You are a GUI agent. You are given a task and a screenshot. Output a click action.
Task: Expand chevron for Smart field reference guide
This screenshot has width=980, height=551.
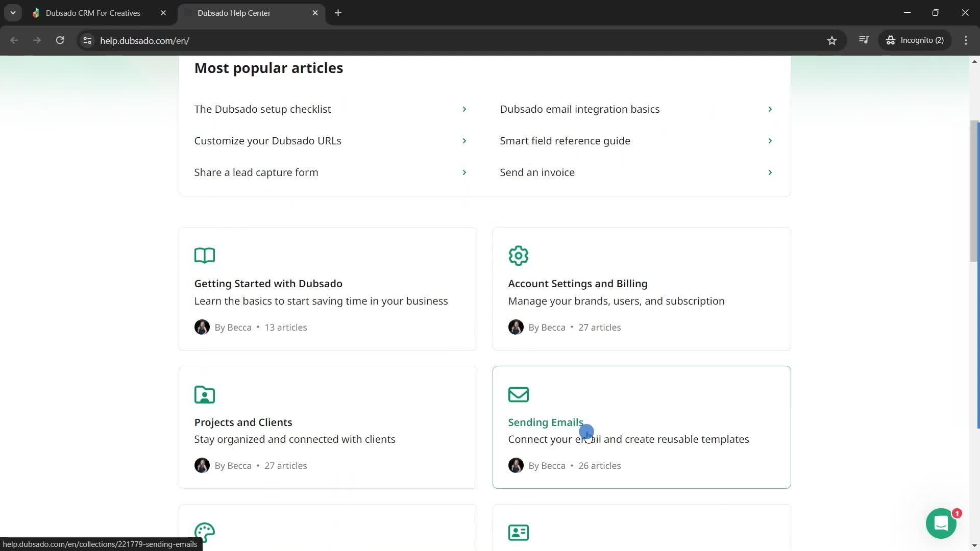click(770, 141)
